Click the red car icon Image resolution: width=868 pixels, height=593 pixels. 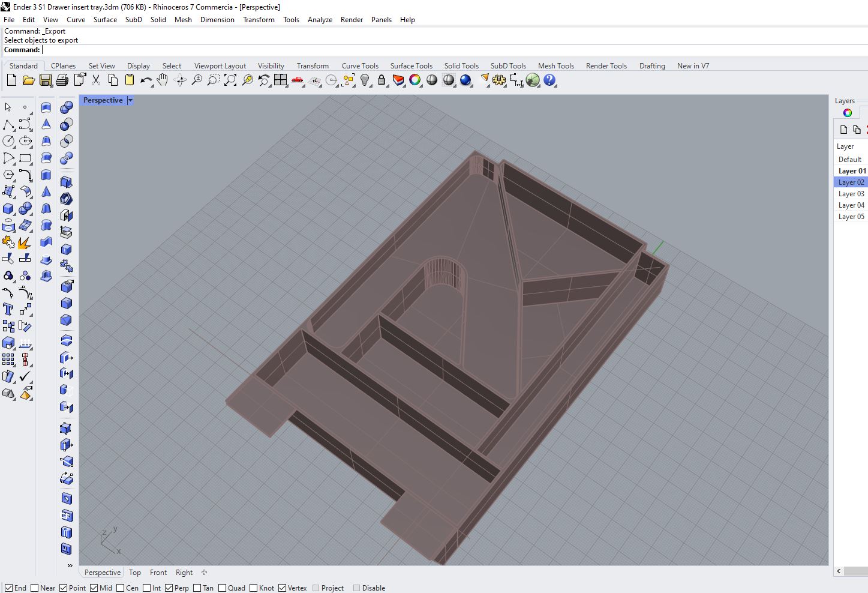[x=297, y=80]
